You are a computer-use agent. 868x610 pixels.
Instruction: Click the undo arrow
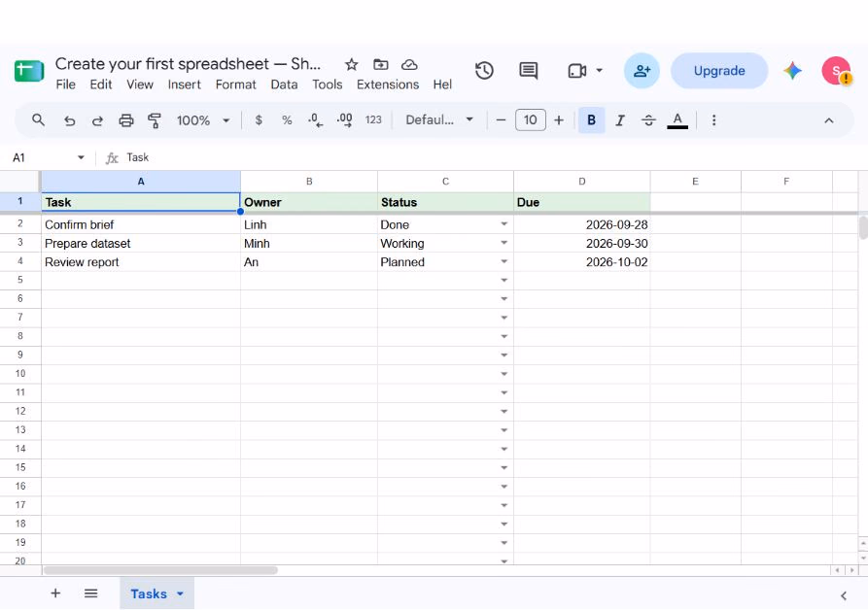pos(69,120)
